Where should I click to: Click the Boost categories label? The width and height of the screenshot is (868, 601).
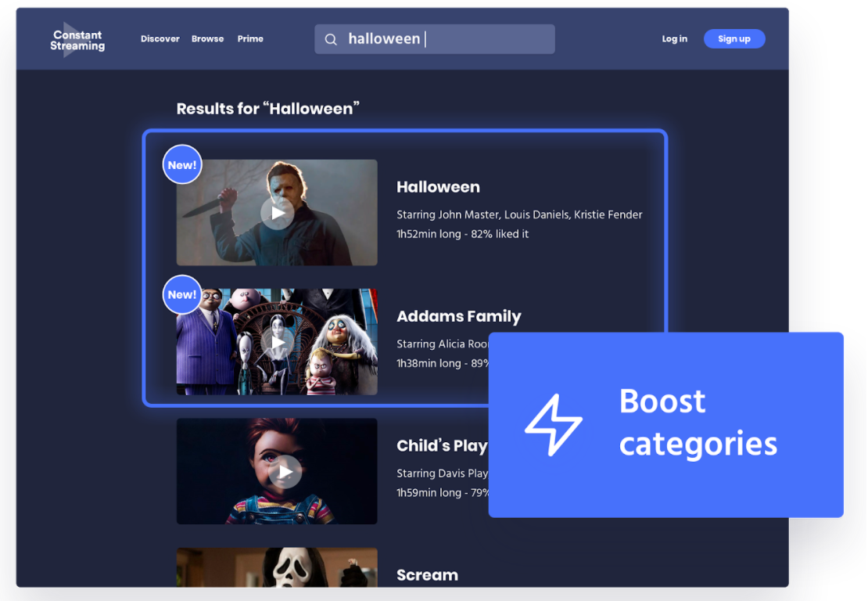click(698, 422)
